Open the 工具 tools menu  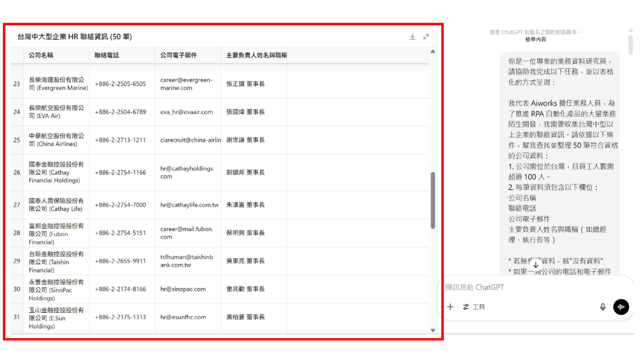474,307
